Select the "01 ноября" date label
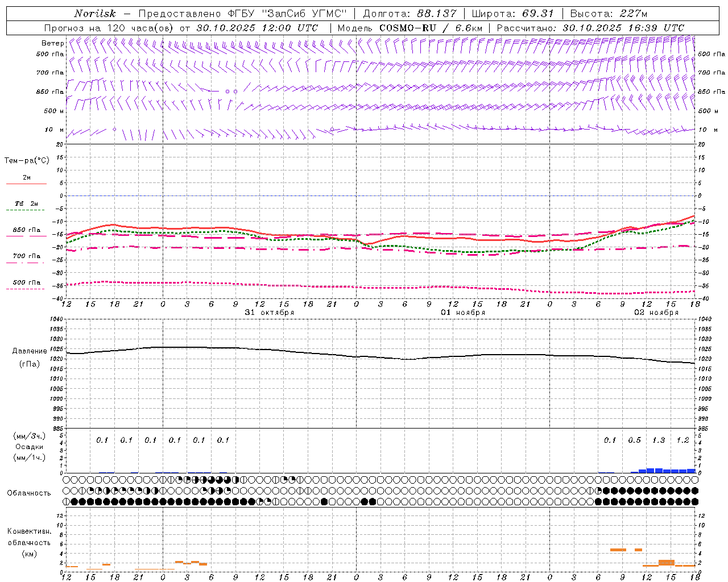 (x=463, y=313)
